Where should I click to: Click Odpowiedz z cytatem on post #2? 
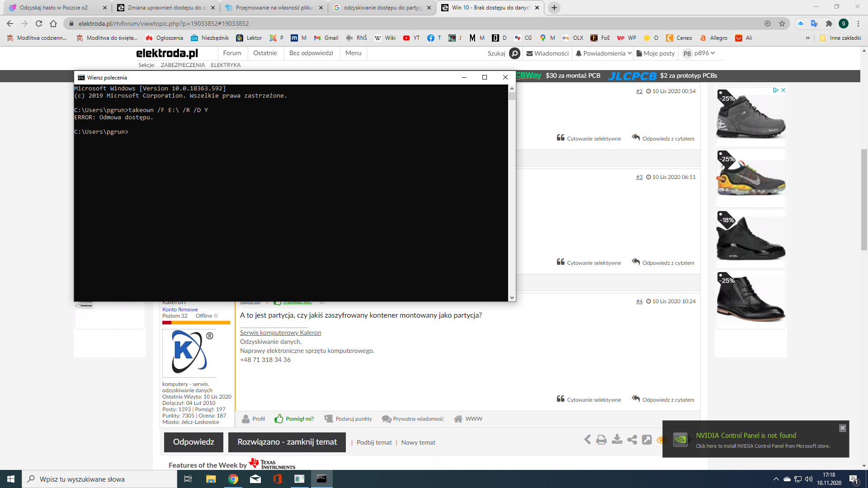pos(663,138)
